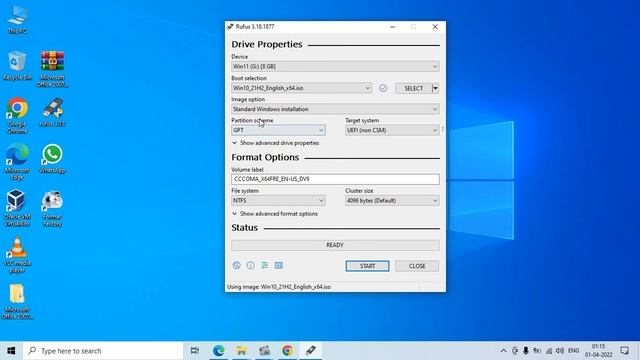Click the Rufus taskbar icon
The image size is (640, 360).
(311, 351)
